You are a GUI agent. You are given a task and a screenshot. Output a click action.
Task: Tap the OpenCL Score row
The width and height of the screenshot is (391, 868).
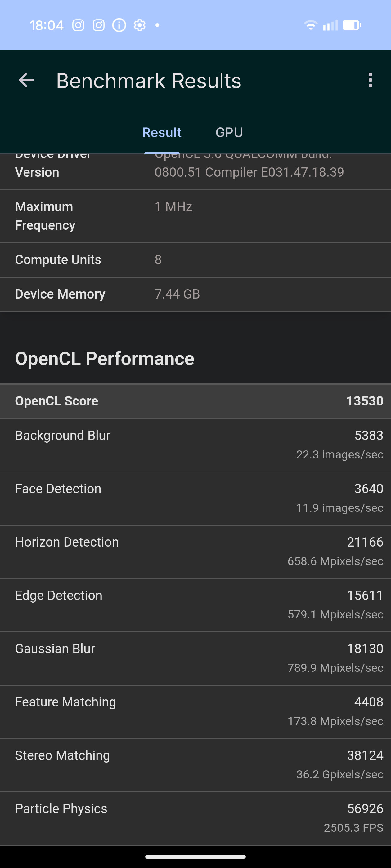196,401
